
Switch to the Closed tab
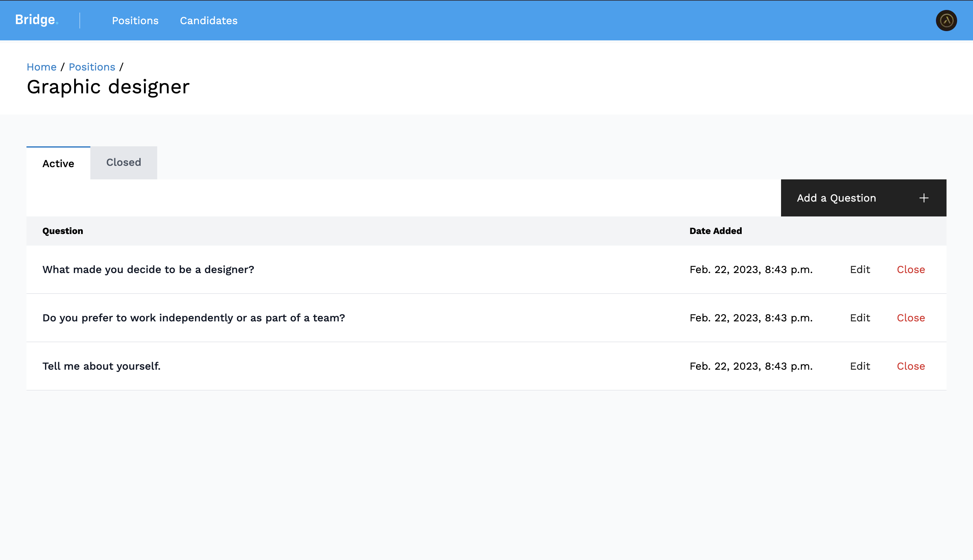[123, 162]
